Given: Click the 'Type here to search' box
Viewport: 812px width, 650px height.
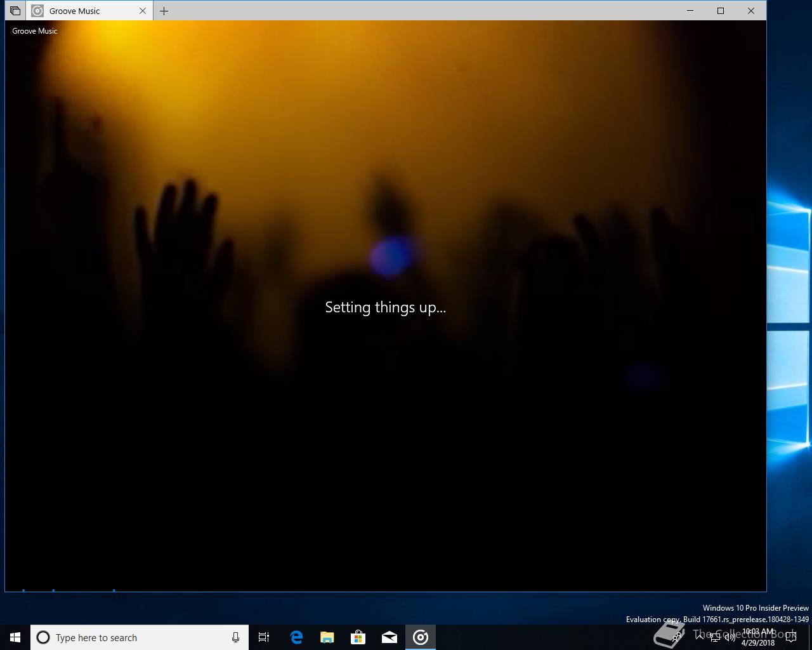Looking at the screenshot, I should point(140,637).
